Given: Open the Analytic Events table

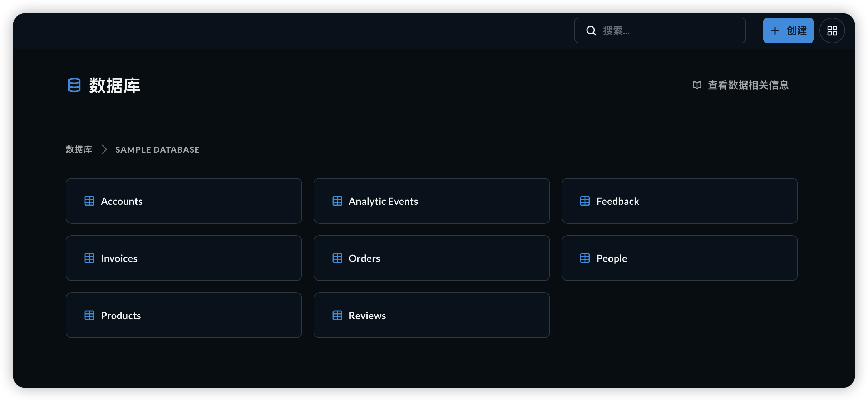Looking at the screenshot, I should 431,201.
